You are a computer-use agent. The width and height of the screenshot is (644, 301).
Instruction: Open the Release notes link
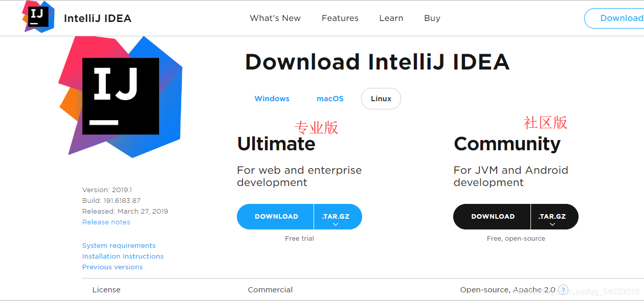(106, 222)
